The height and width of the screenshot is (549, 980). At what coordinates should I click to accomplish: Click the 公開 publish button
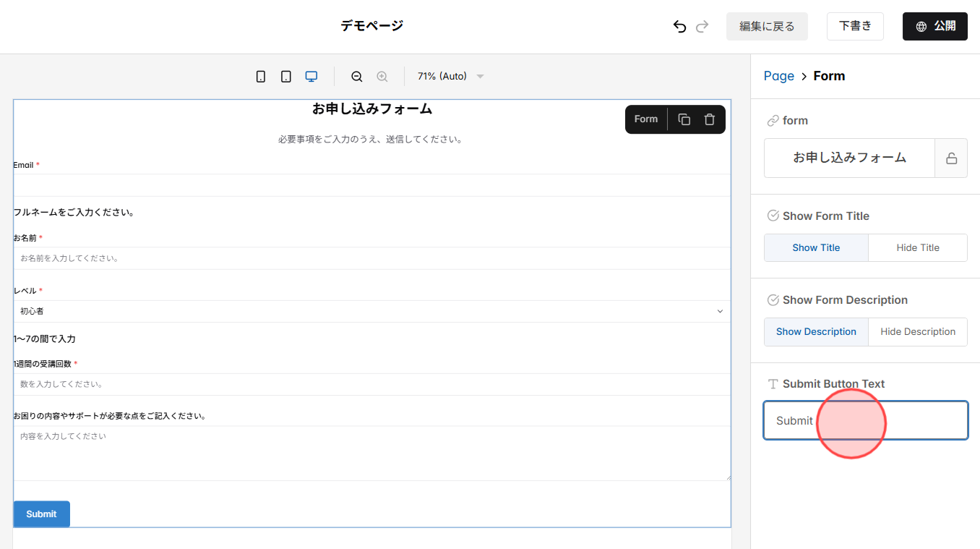934,26
